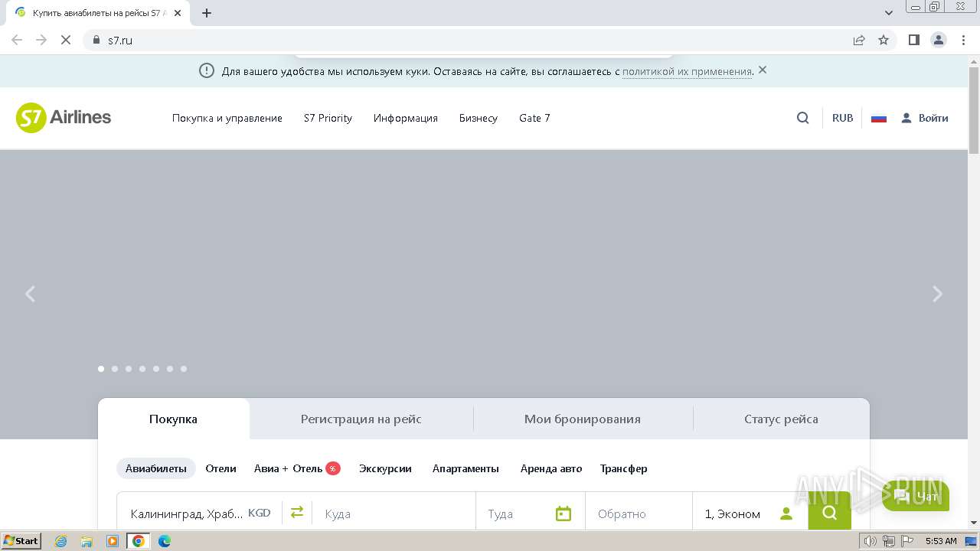980x551 pixels.
Task: Open the Войти login button
Action: pyautogui.click(x=924, y=118)
